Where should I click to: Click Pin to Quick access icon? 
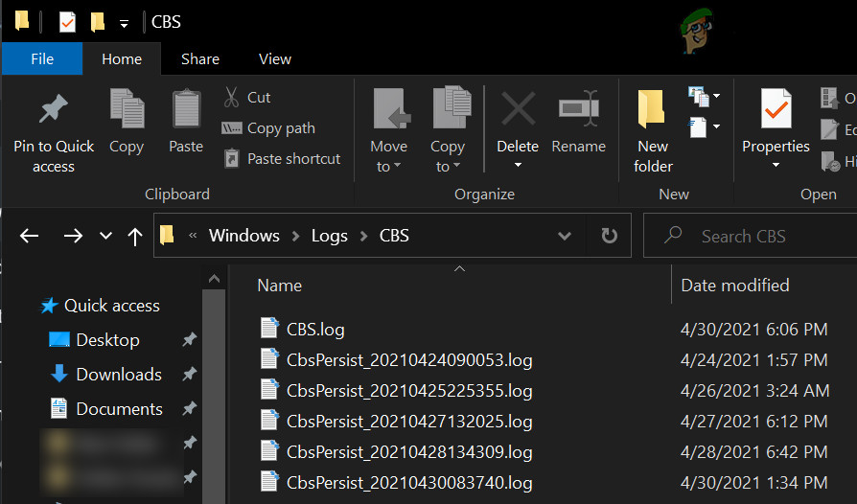click(x=53, y=110)
